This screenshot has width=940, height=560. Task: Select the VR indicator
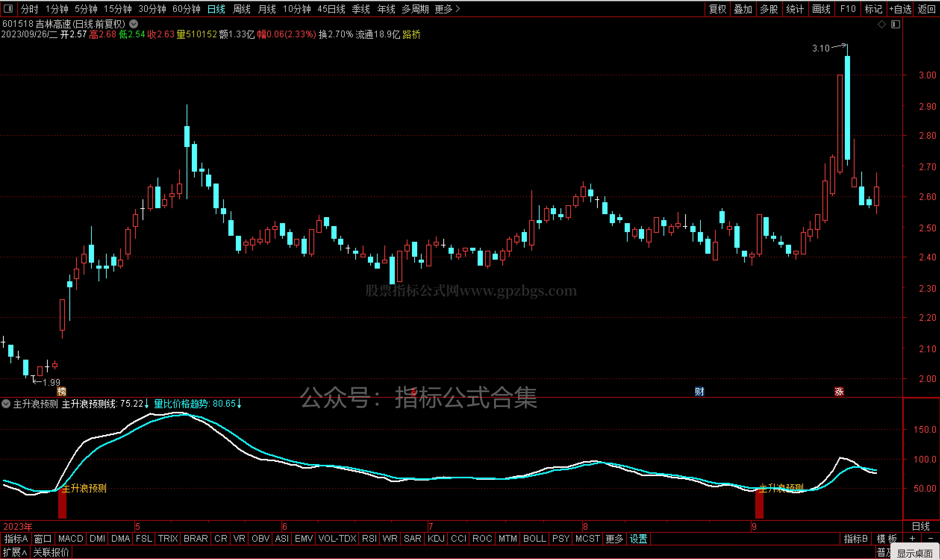[x=239, y=539]
